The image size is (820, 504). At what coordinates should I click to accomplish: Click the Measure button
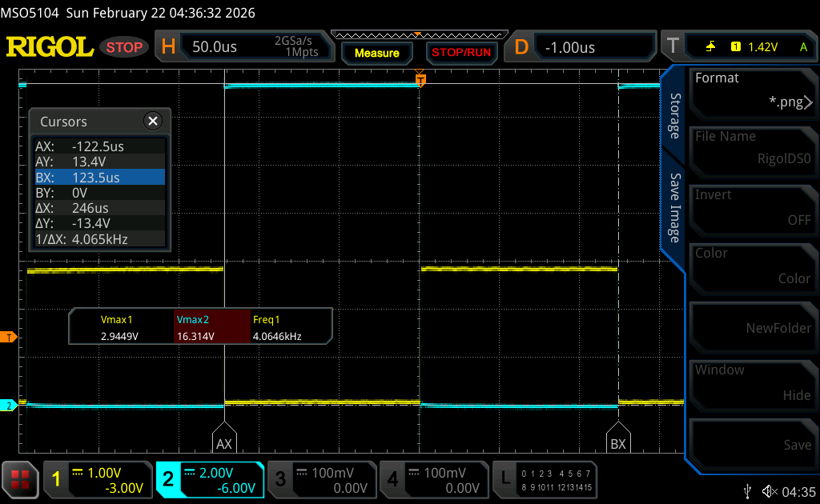pos(376,53)
